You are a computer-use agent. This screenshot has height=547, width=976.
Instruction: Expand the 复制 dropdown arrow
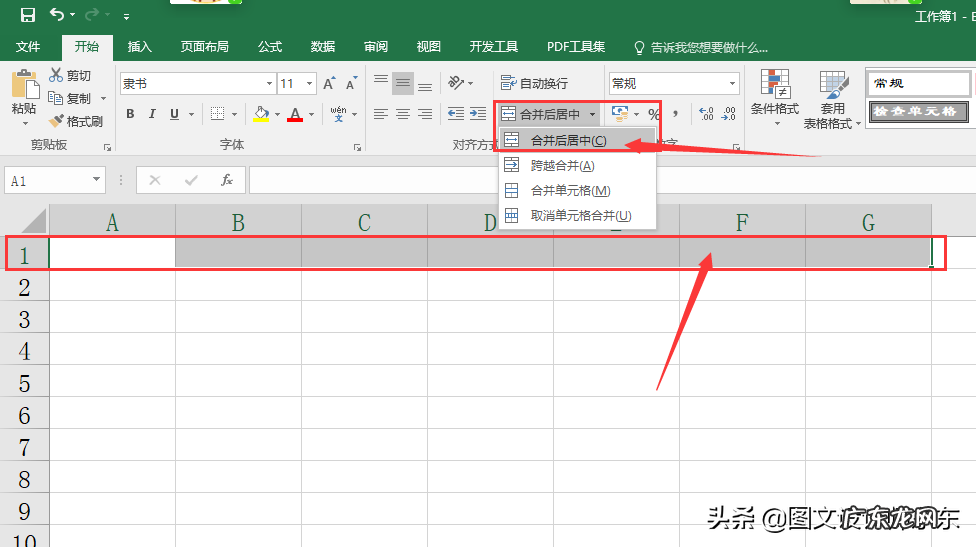[x=103, y=99]
